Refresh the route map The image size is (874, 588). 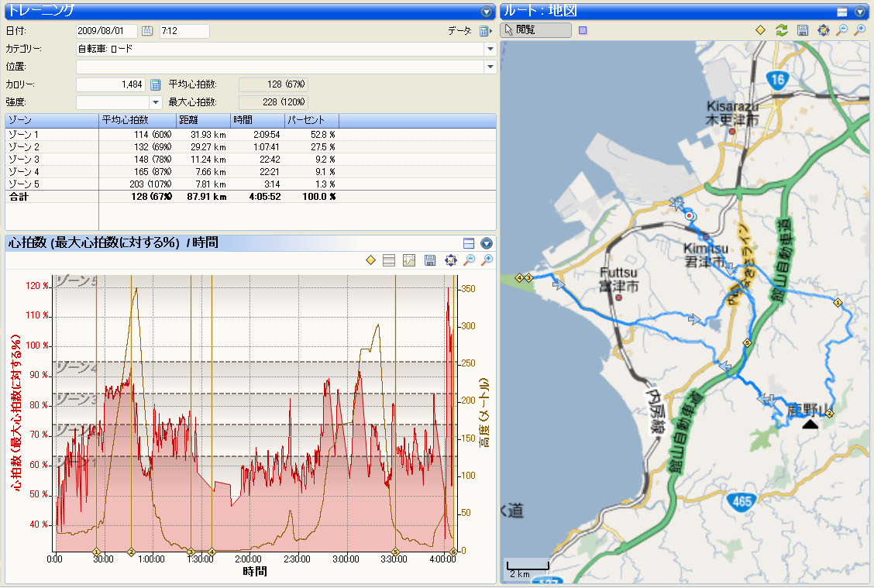click(x=782, y=30)
